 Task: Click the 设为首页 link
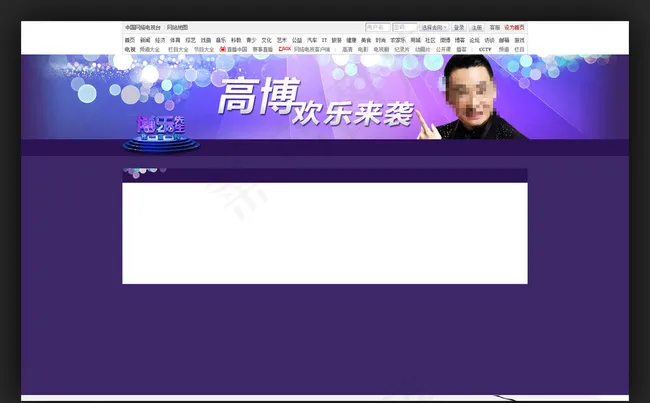point(515,28)
